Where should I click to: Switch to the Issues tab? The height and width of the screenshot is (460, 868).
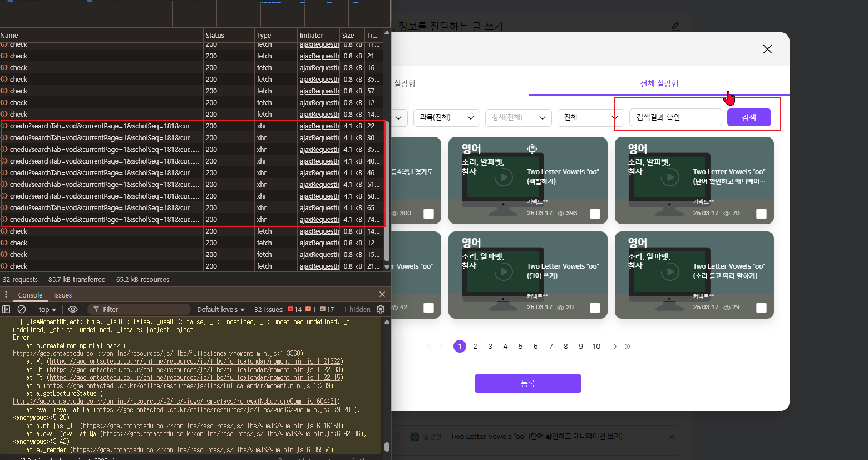click(x=63, y=295)
